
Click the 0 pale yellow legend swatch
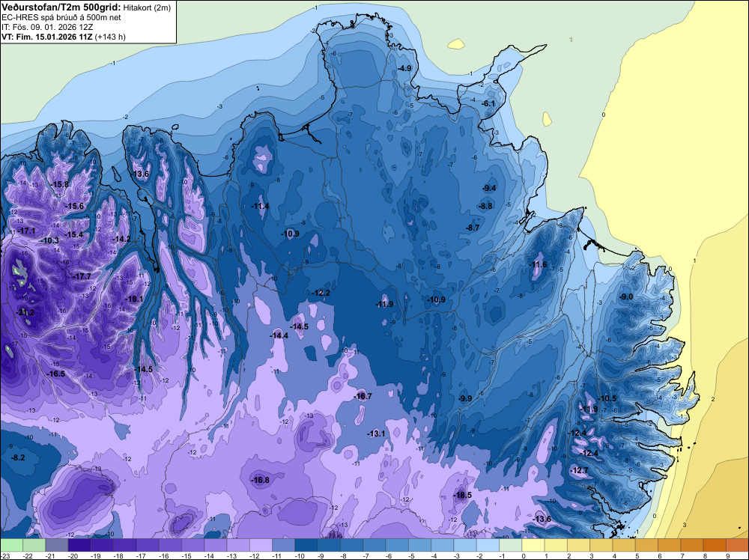(x=533, y=545)
